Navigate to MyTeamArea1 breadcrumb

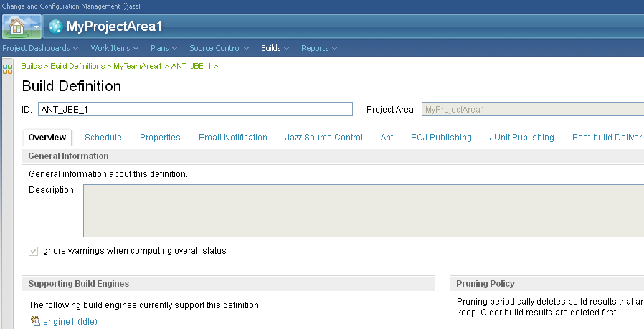coord(138,66)
